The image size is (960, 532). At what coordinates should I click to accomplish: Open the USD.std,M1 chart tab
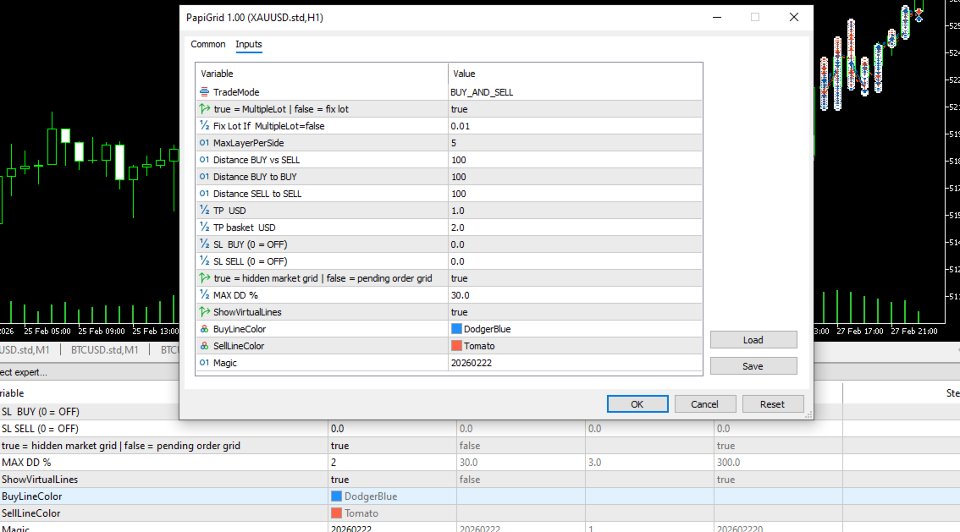[25, 350]
